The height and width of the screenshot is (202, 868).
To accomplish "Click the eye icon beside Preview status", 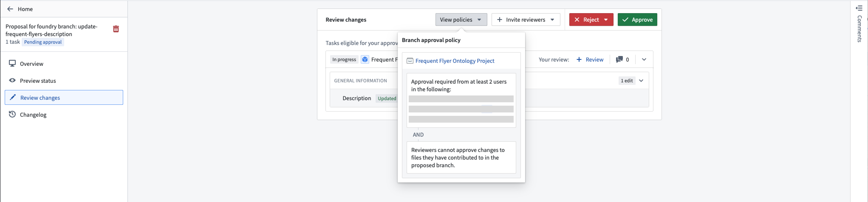I will click(x=12, y=80).
